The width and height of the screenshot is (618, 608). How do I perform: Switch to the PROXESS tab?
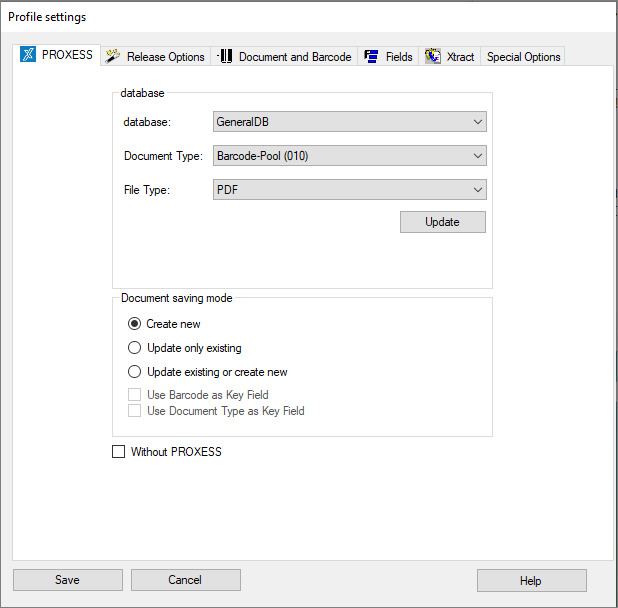[56, 55]
